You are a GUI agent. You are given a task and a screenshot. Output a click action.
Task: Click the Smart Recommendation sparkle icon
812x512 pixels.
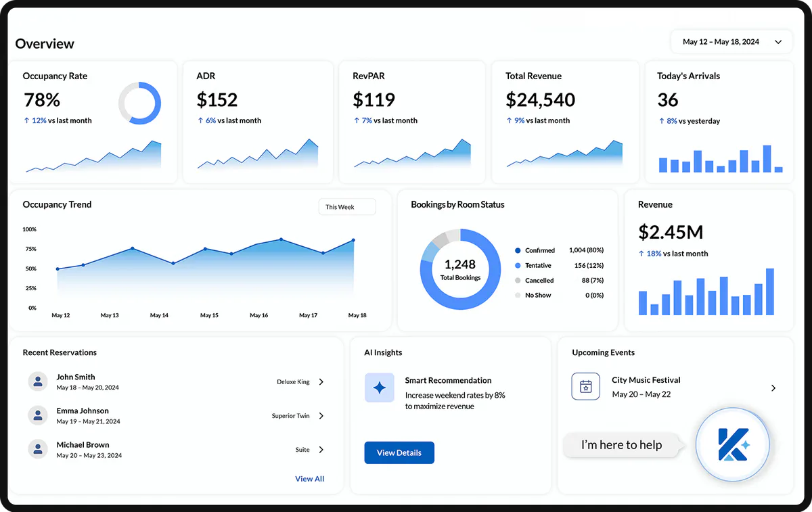point(380,388)
